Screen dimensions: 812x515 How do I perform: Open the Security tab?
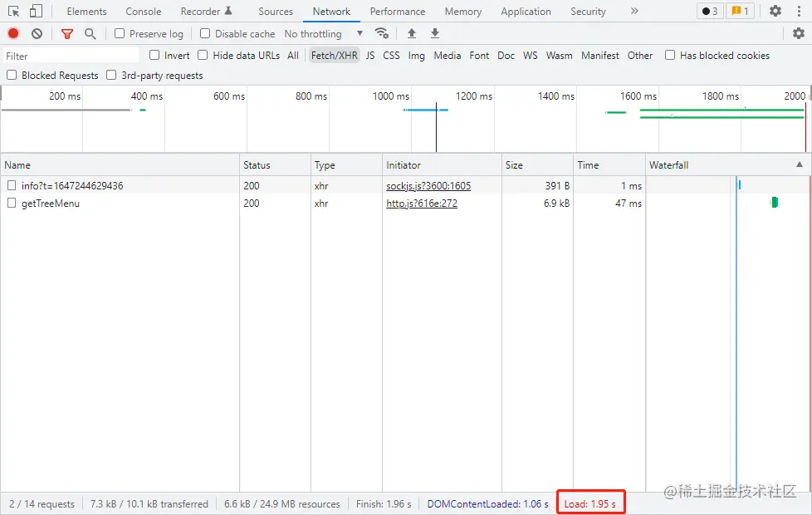589,12
